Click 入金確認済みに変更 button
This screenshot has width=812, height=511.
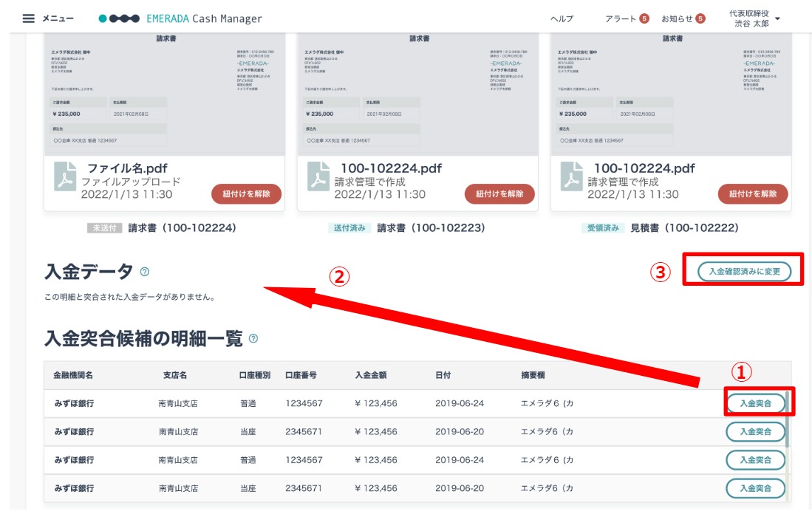tap(744, 271)
